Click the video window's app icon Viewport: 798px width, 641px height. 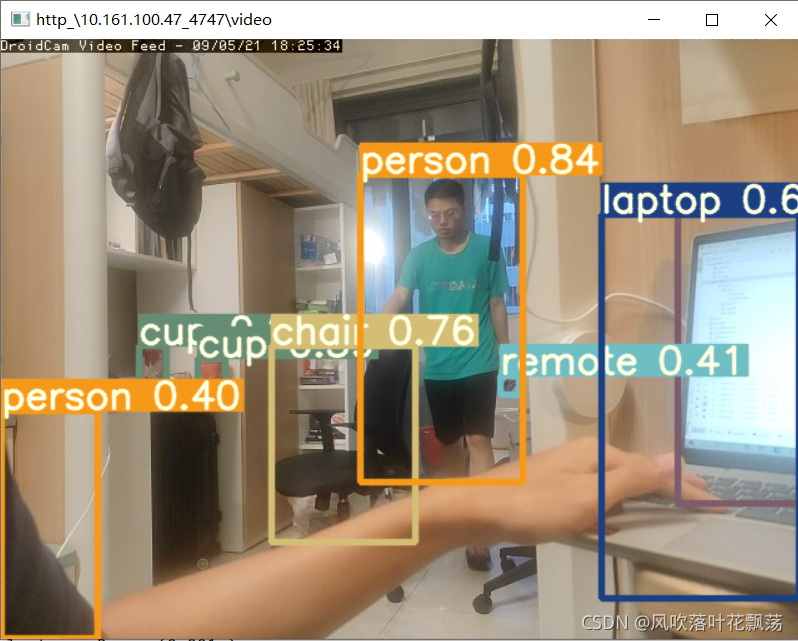pos(20,20)
